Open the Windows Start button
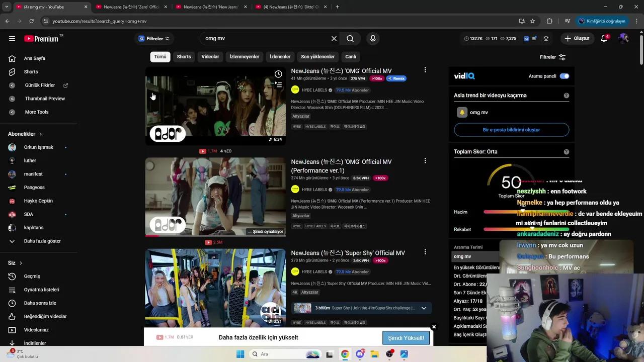The image size is (644, 362). (x=240, y=354)
